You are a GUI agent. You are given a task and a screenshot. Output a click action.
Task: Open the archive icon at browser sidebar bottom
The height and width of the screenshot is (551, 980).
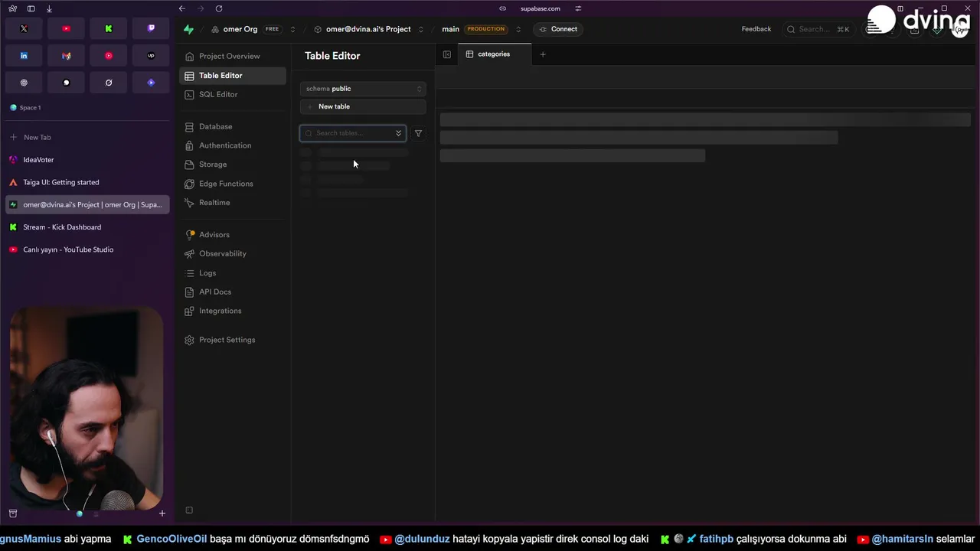(x=13, y=514)
